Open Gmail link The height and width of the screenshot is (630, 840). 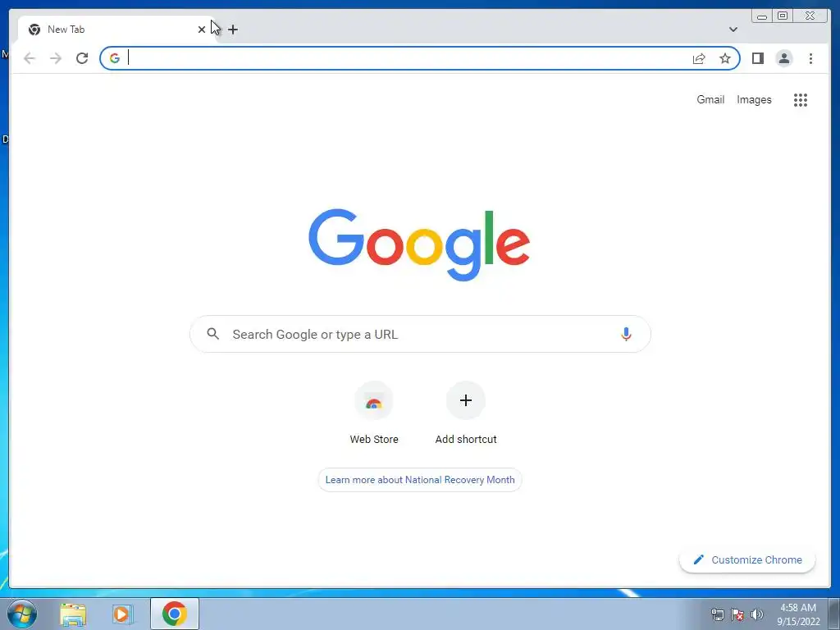tap(710, 99)
